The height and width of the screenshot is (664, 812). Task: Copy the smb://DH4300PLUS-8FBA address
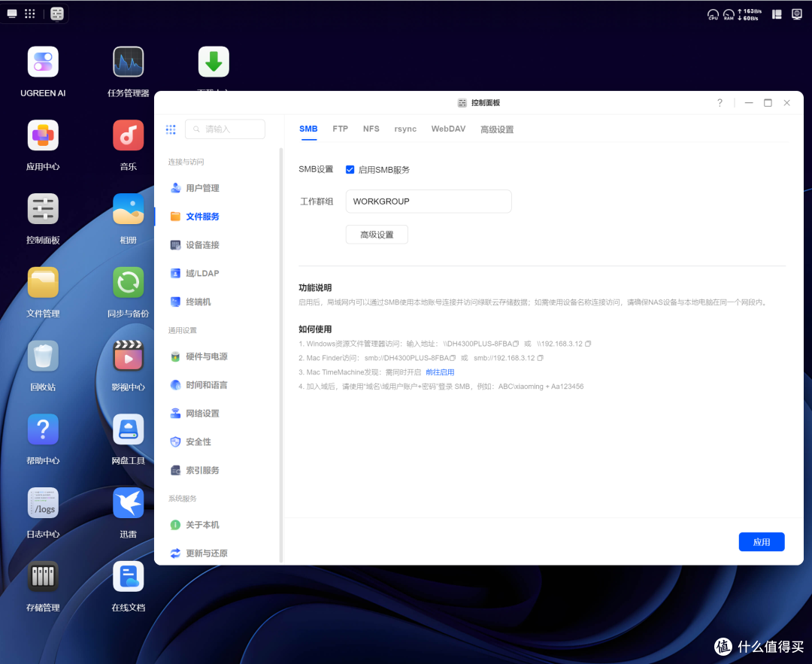pyautogui.click(x=453, y=358)
